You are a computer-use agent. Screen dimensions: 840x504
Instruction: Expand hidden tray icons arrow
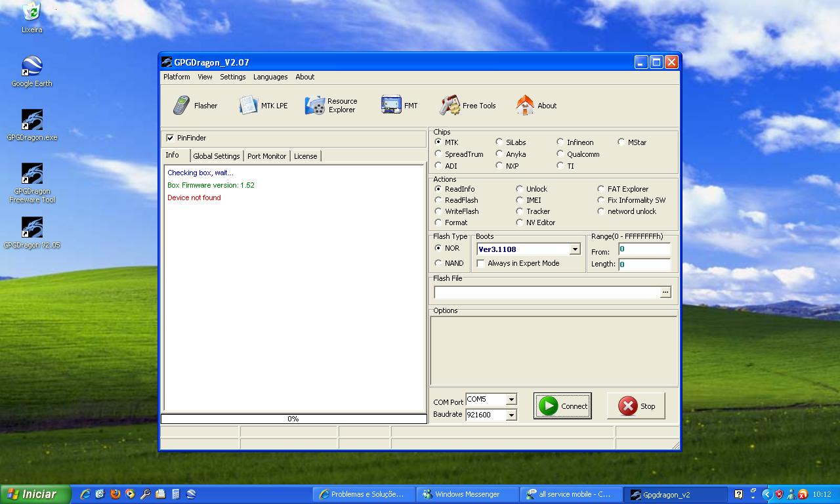pyautogui.click(x=766, y=494)
